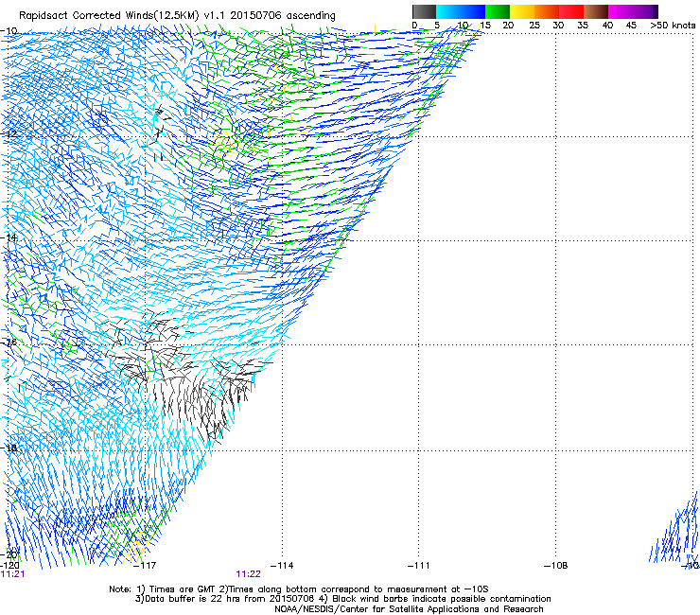The width and height of the screenshot is (700, 615).
Task: Click the red 30-35 knots color swatch
Action: [571, 11]
